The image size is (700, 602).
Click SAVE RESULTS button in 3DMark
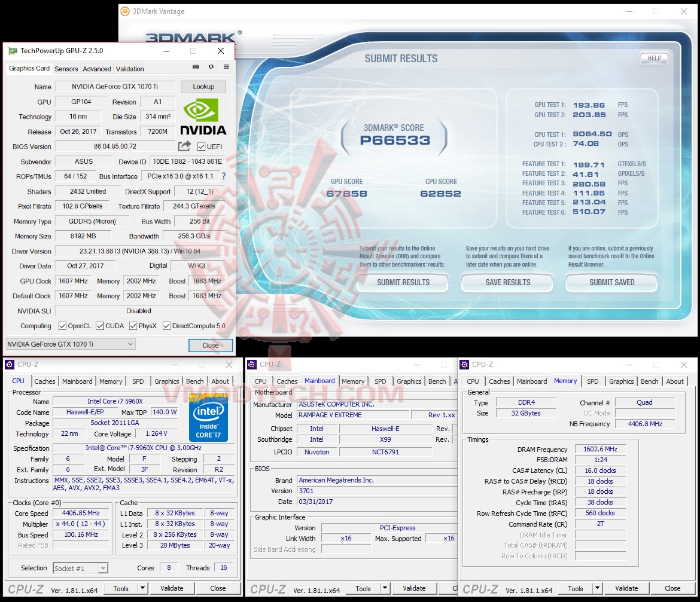507,282
